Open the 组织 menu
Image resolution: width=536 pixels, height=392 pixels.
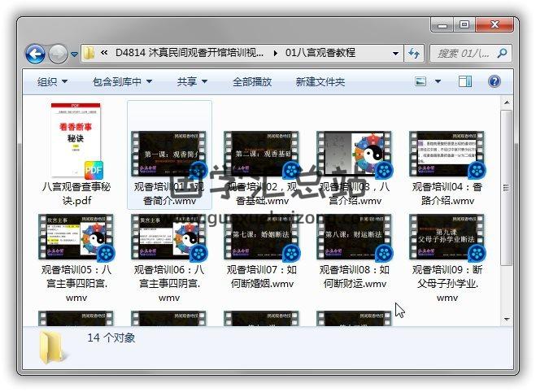[x=52, y=81]
